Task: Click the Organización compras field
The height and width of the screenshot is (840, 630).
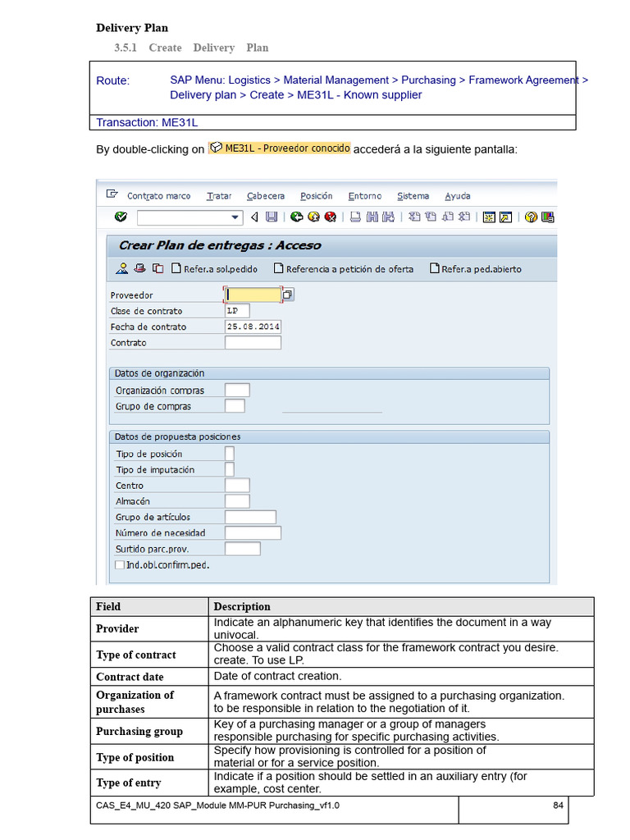Action: [x=237, y=390]
